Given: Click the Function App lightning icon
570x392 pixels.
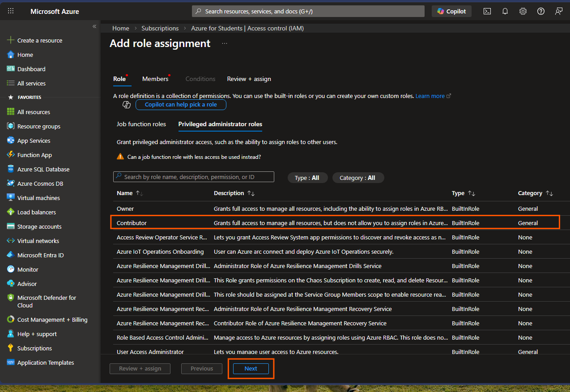Looking at the screenshot, I should [x=11, y=155].
